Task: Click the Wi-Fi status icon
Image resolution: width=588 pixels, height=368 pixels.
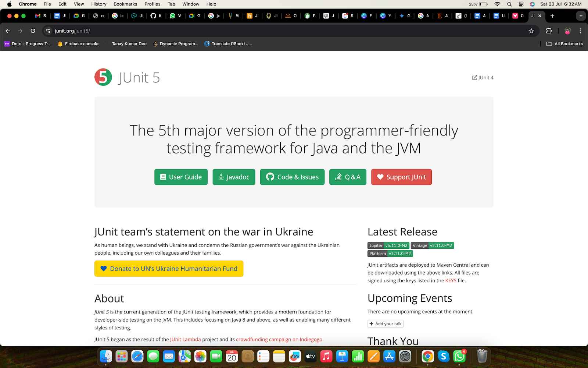Action: tap(497, 4)
